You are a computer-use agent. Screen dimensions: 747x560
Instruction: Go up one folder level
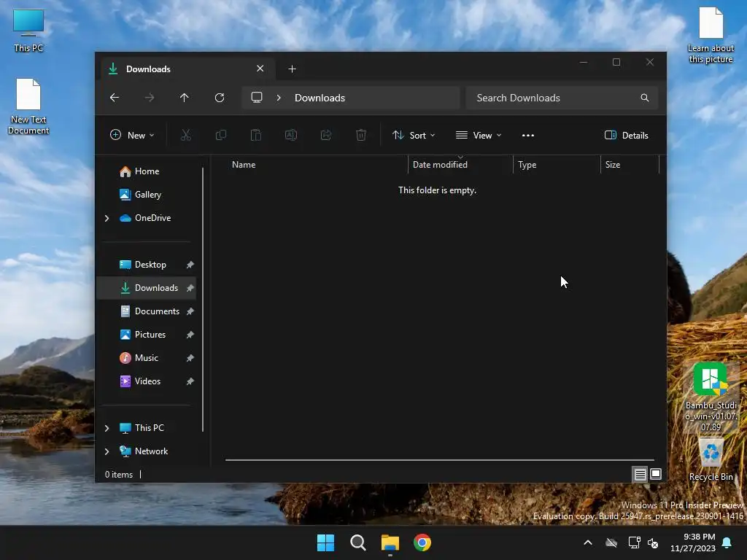pos(185,98)
